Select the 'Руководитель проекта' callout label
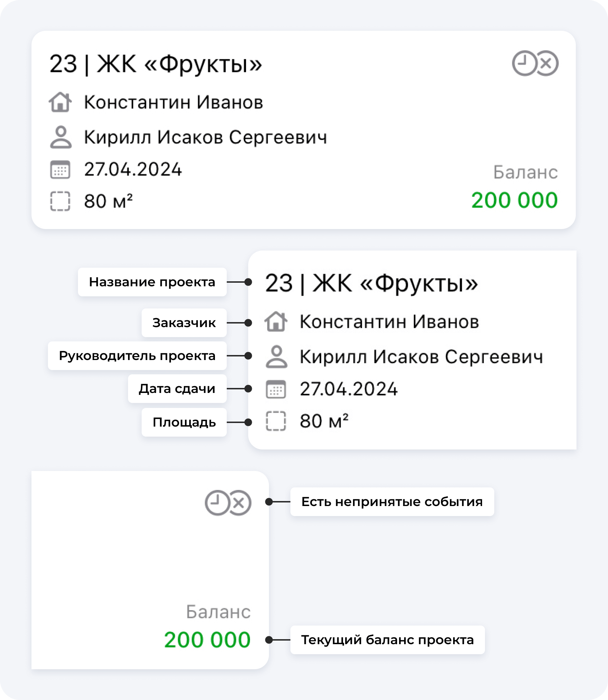Screen dimensions: 608x700 [x=137, y=356]
